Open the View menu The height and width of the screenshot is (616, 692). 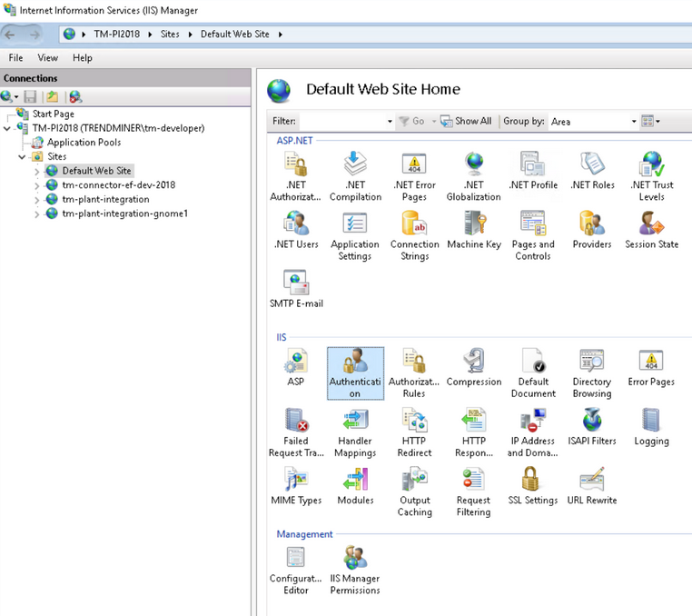[x=47, y=57]
